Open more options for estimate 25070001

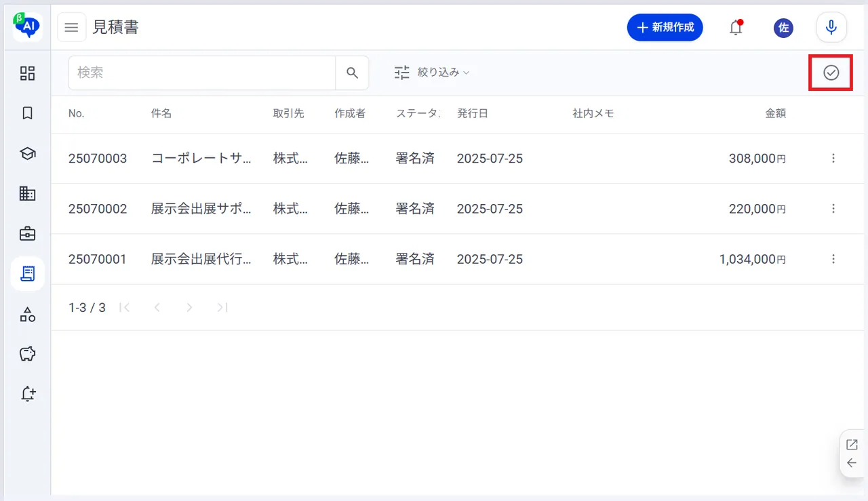[833, 259]
